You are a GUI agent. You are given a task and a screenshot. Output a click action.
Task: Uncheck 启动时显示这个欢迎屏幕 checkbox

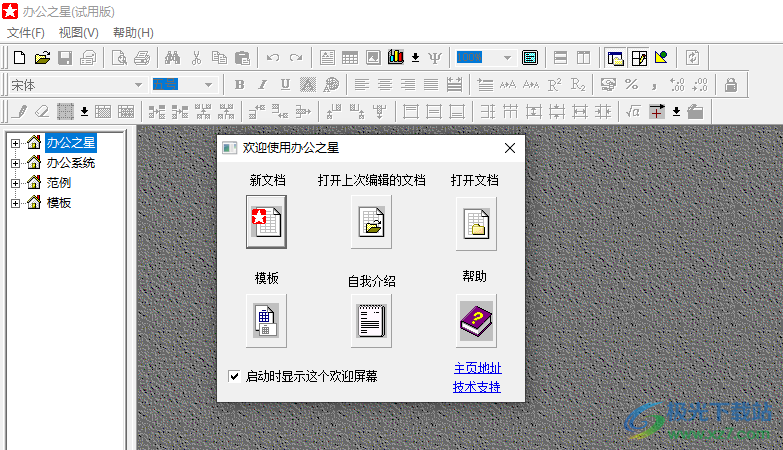tap(234, 376)
